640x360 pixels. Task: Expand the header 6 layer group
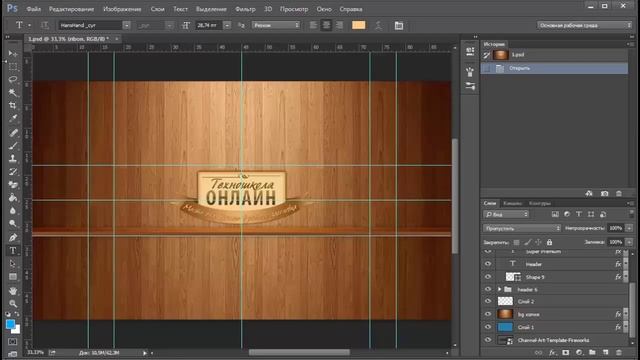[499, 289]
